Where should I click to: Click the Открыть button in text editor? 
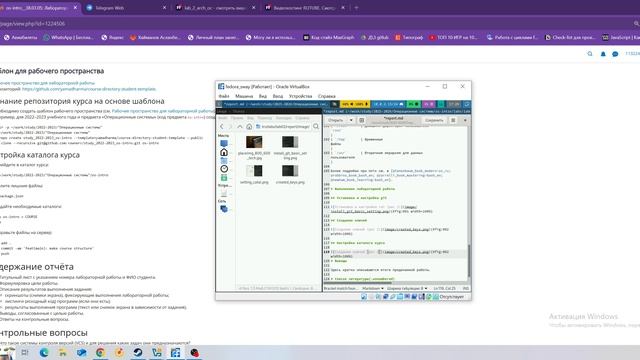pyautogui.click(x=336, y=120)
